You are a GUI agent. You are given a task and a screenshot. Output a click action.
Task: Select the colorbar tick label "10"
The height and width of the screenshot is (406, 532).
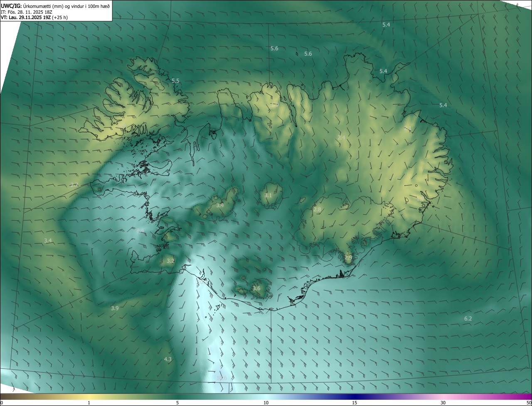[x=266, y=403]
